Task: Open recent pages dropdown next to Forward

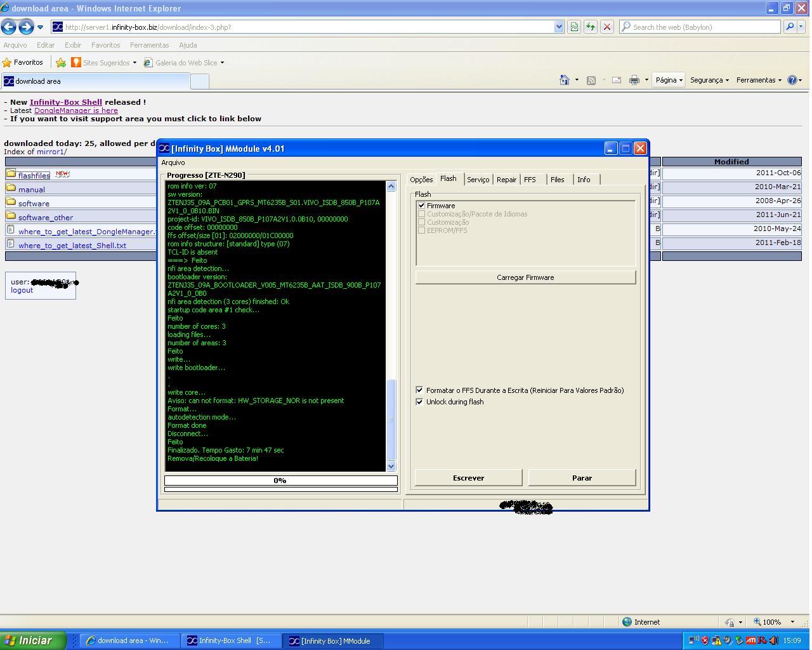Action: point(40,27)
